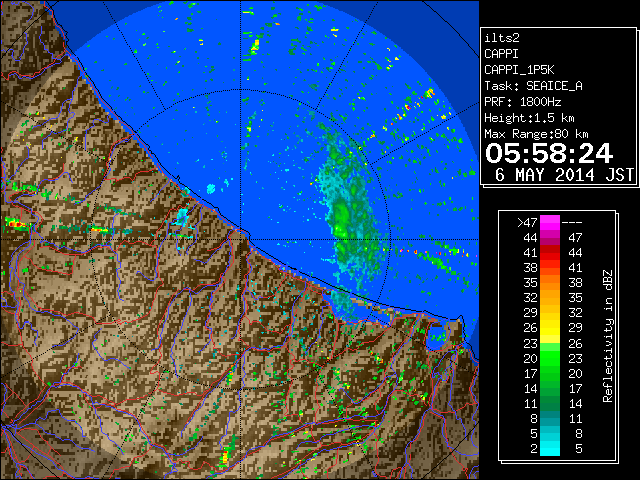Pick the cyan 2–5 dBZ legend swatch
This screenshot has height=480, width=640.
pos(550,448)
